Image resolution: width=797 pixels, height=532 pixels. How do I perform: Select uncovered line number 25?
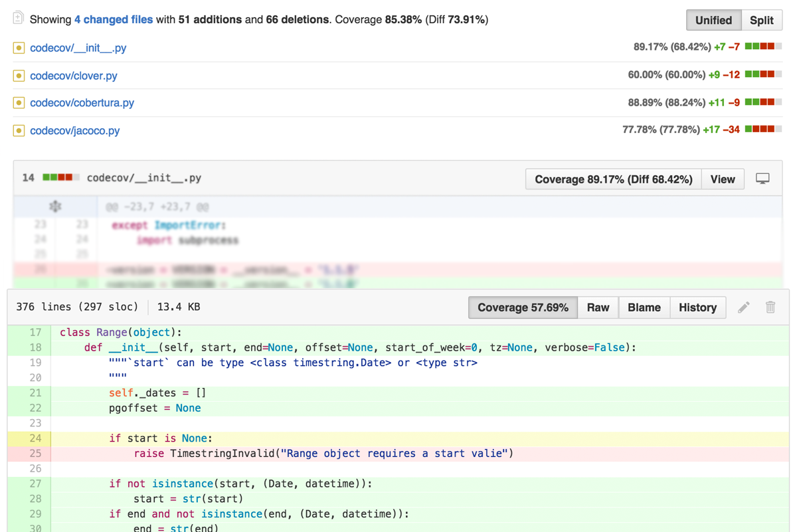pyautogui.click(x=35, y=454)
